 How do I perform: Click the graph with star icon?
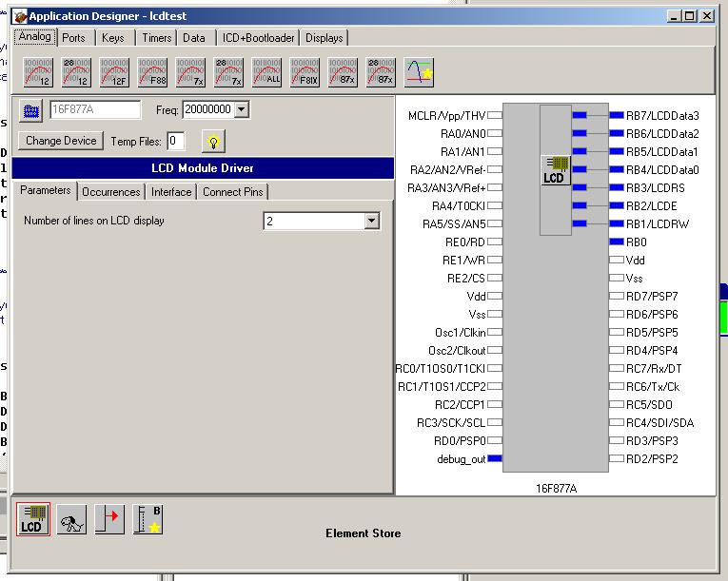[419, 71]
